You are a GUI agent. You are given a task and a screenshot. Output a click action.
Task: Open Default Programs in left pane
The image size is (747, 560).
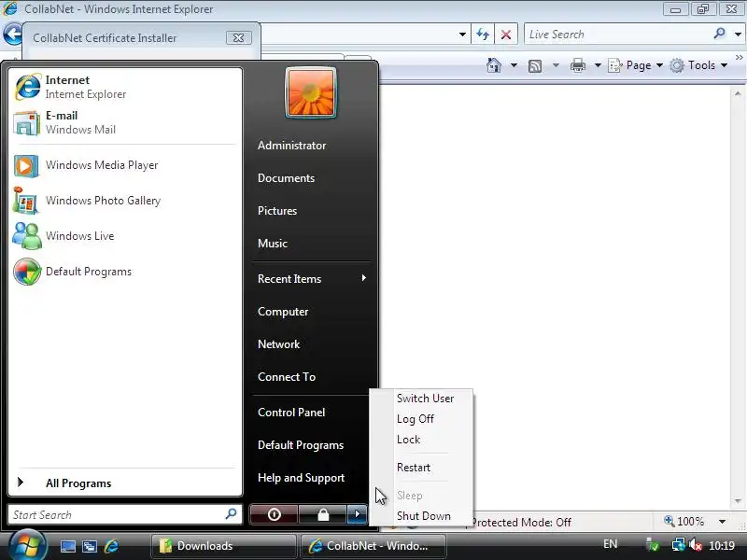pos(125,272)
